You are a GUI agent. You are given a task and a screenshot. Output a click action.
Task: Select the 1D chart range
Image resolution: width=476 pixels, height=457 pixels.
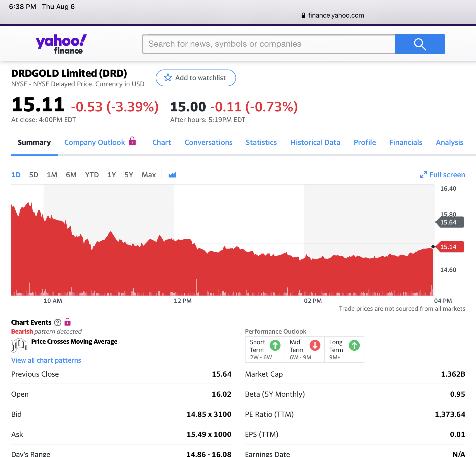tap(16, 175)
